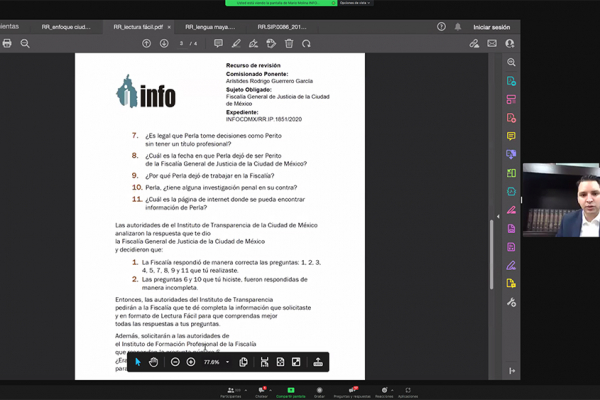Switch to the RR_enfoque ciud... tab
Image resolution: width=600 pixels, height=400 pixels.
(x=66, y=27)
